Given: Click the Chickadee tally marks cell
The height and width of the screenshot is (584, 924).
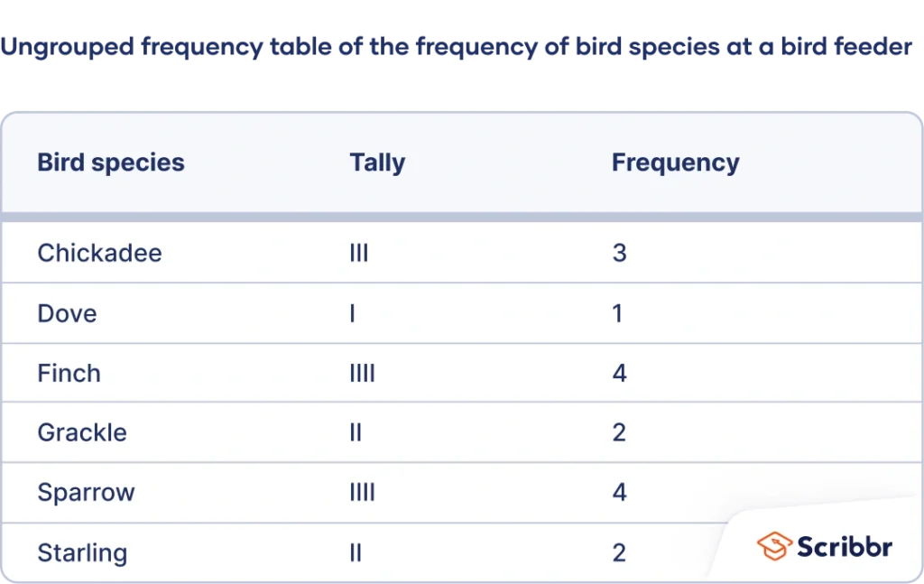Looking at the screenshot, I should tap(359, 253).
